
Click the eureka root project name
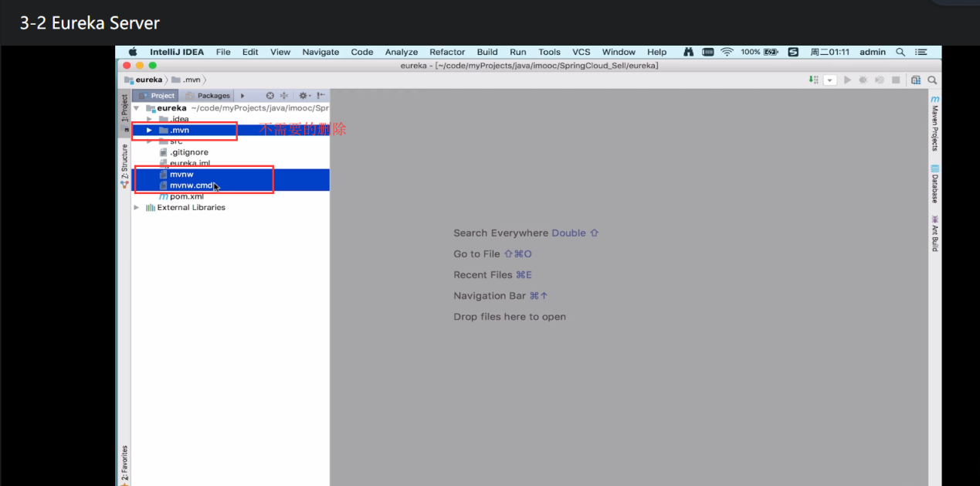pos(171,108)
